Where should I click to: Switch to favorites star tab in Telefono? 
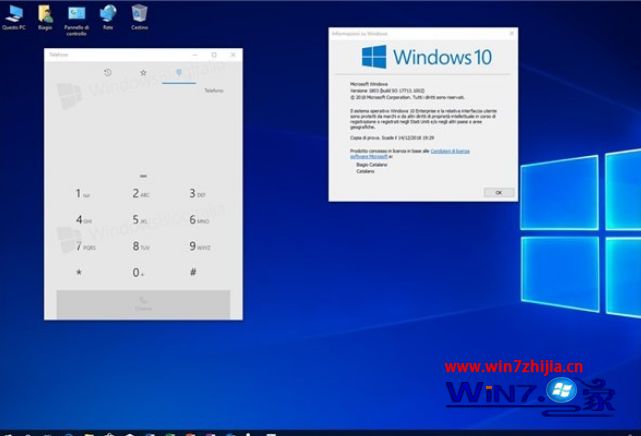[143, 73]
